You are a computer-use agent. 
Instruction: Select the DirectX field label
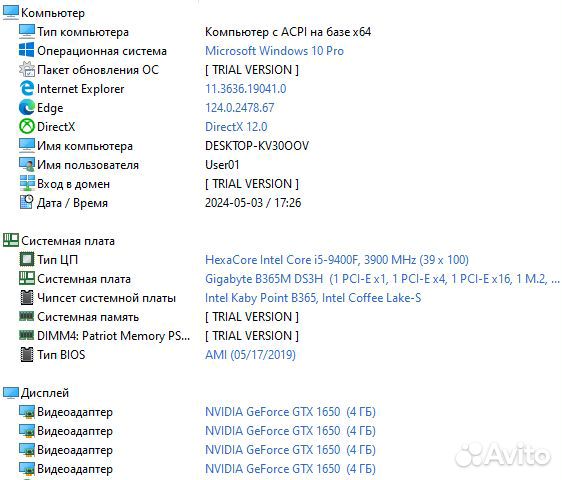click(x=56, y=127)
